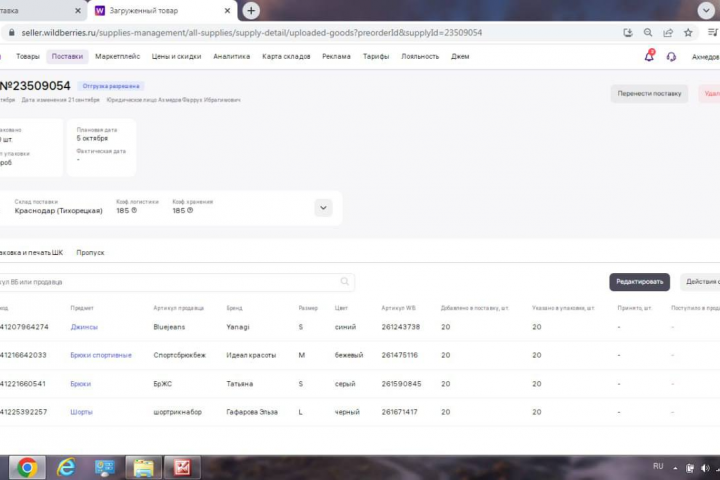This screenshot has width=720, height=480.
Task: Open the File Explorer taskbar icon
Action: [144, 468]
